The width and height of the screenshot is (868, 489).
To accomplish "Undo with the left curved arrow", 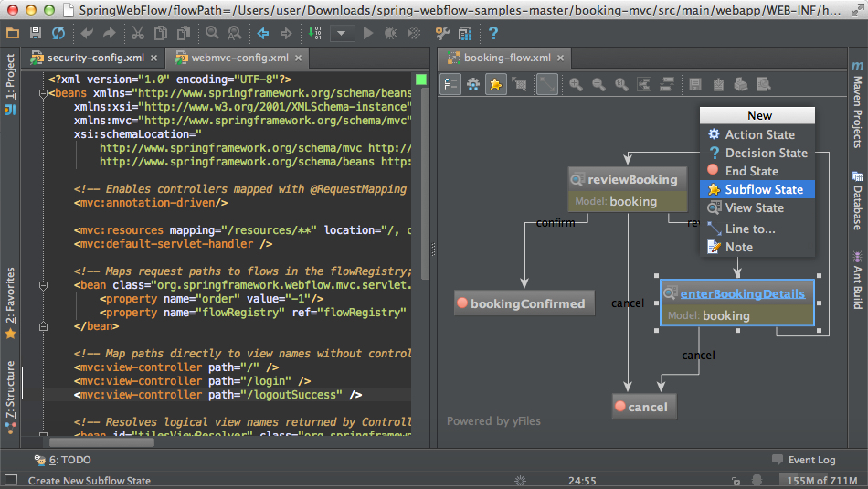I will [x=87, y=33].
